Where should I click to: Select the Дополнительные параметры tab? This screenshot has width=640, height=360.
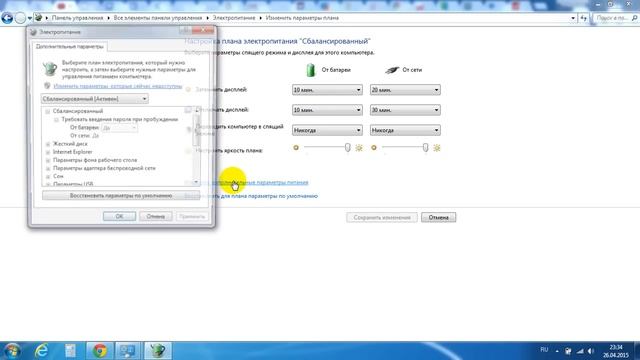point(70,47)
